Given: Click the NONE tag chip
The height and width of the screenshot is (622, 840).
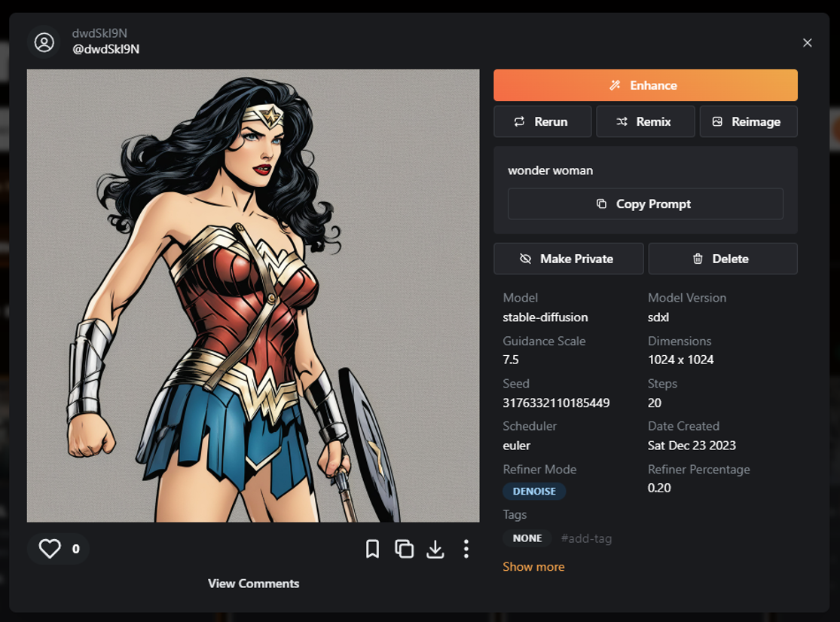Looking at the screenshot, I should point(527,538).
